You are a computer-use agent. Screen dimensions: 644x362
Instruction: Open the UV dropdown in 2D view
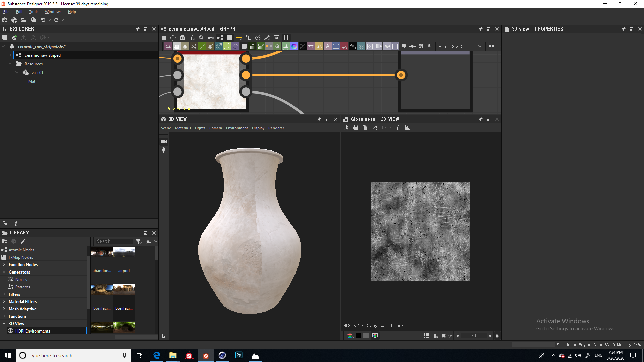[x=387, y=128]
